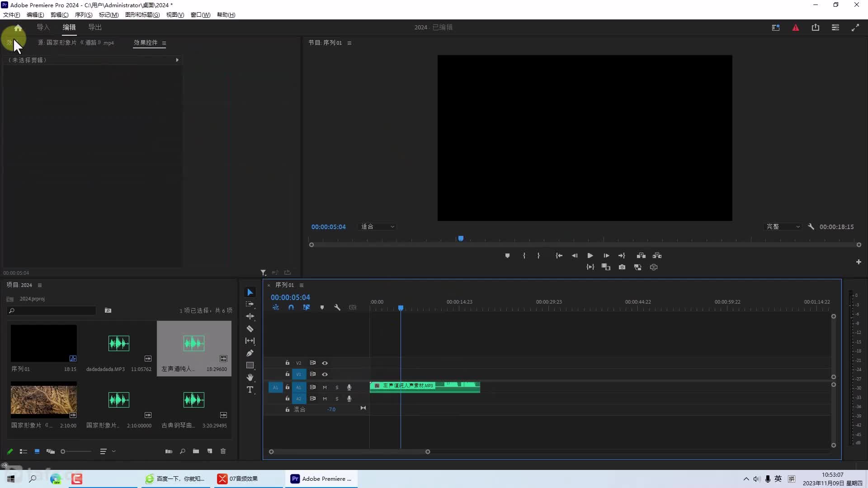868x488 pixels.
Task: Add marker in the timeline panel
Action: coord(322,307)
